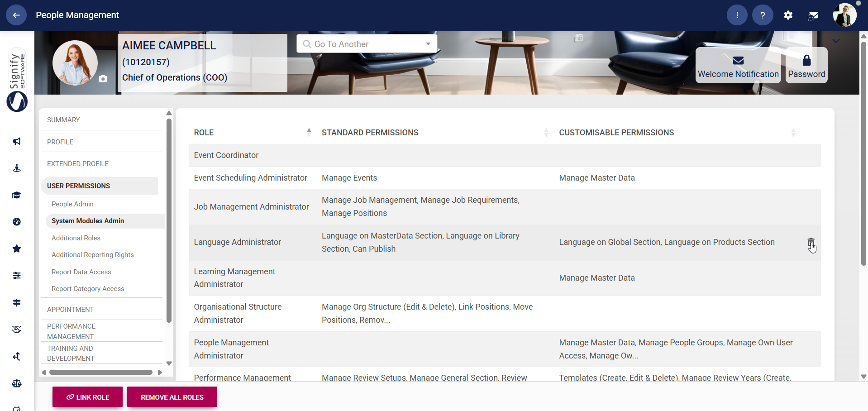Screen dimensions: 868x411
Task: Sort the table by Standard Permissions column
Action: pyautogui.click(x=546, y=132)
